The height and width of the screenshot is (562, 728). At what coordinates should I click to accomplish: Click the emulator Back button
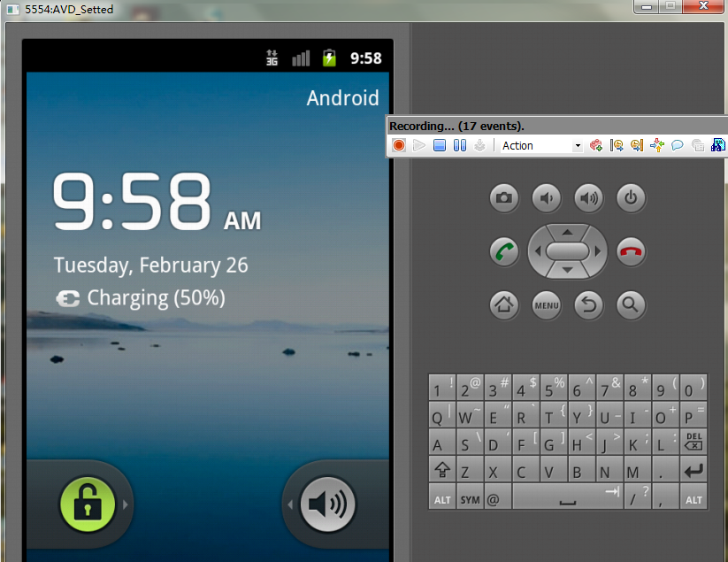point(589,305)
